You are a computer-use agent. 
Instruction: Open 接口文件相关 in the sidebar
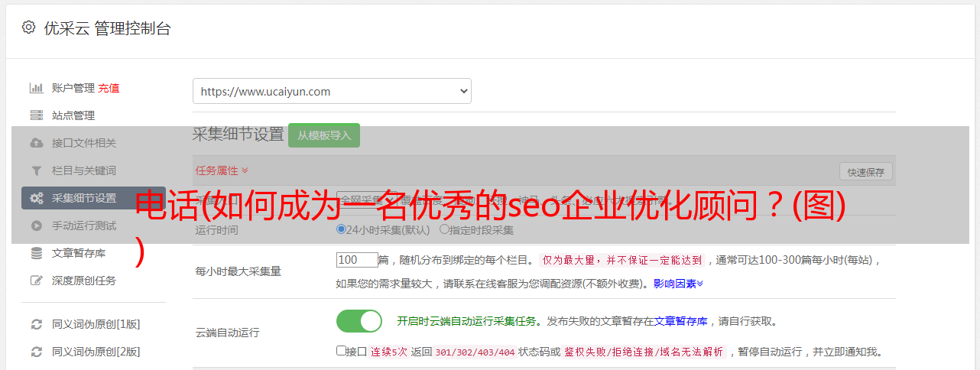coord(84,143)
